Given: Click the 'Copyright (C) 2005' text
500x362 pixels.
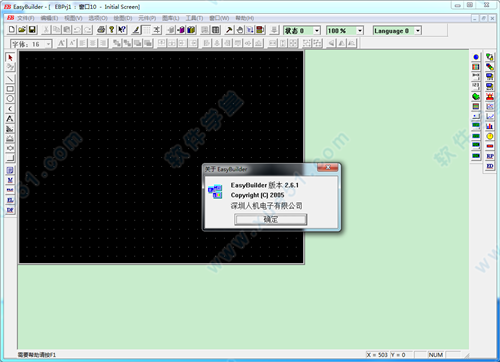Looking at the screenshot, I should pos(257,195).
